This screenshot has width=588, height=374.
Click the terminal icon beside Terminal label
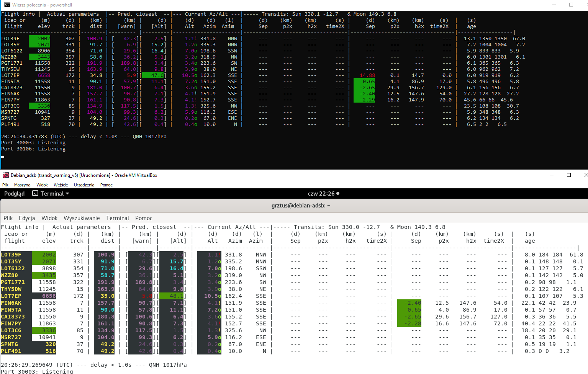35,194
